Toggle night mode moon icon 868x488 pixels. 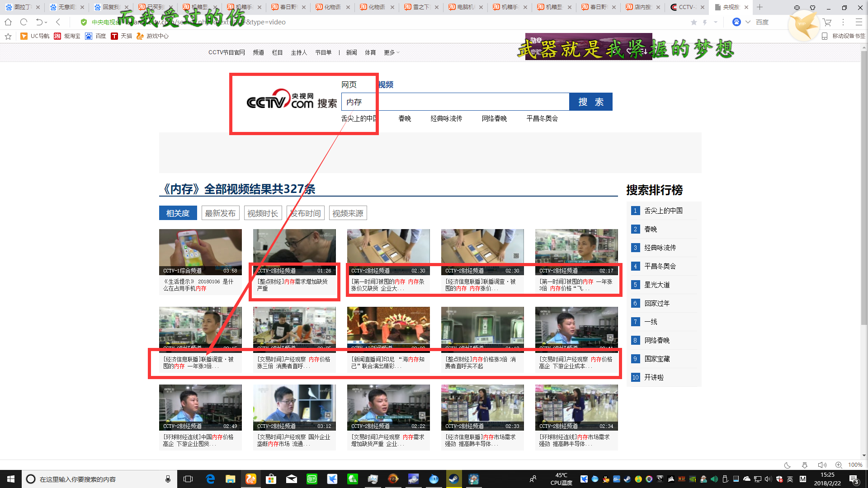click(x=787, y=465)
